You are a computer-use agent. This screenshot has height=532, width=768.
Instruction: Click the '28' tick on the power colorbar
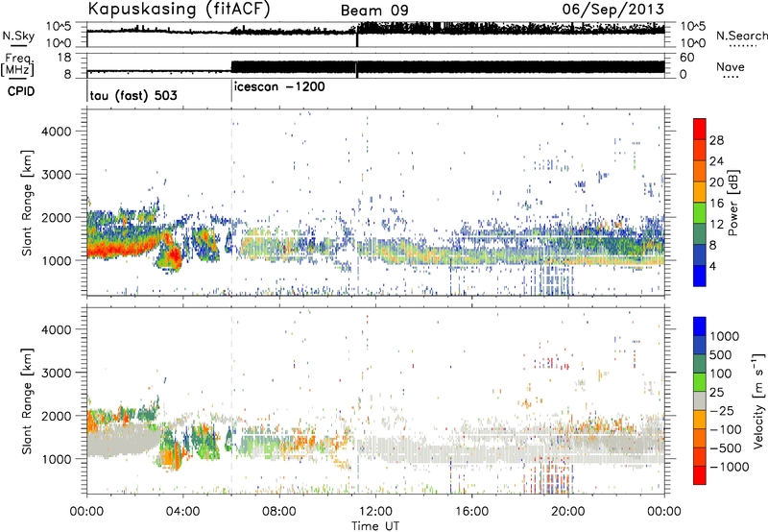(716, 140)
